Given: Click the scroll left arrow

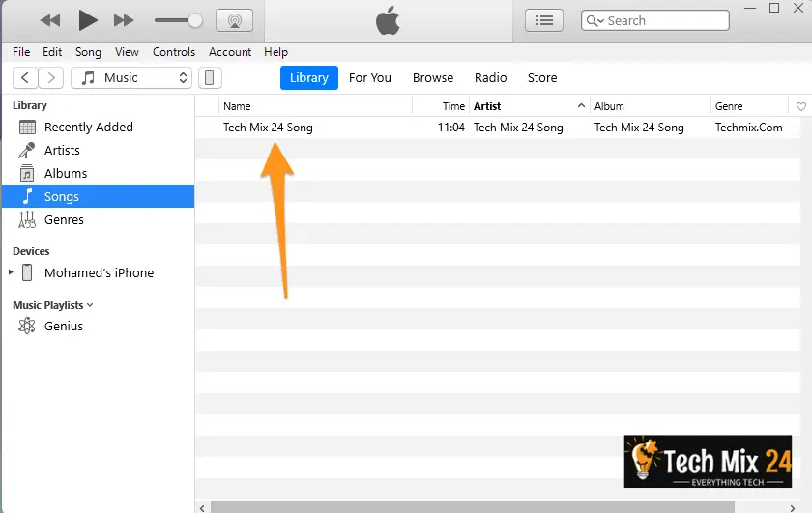Looking at the screenshot, I should 202,508.
